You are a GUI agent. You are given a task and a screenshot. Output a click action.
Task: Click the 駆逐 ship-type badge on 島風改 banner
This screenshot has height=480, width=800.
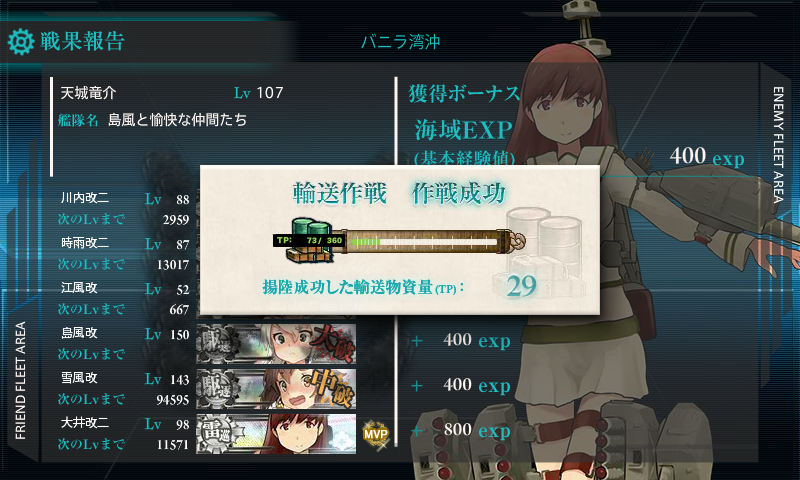[218, 344]
